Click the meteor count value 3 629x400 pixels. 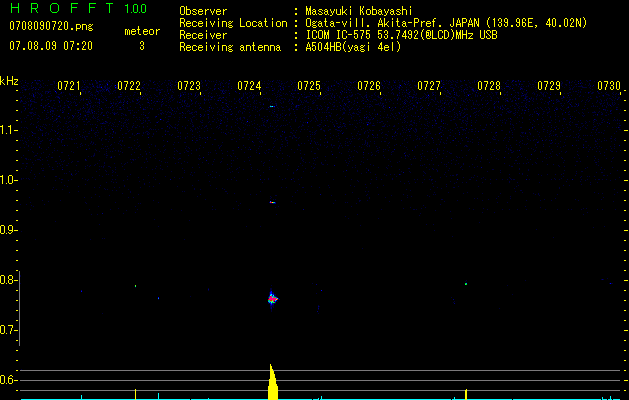(x=142, y=46)
